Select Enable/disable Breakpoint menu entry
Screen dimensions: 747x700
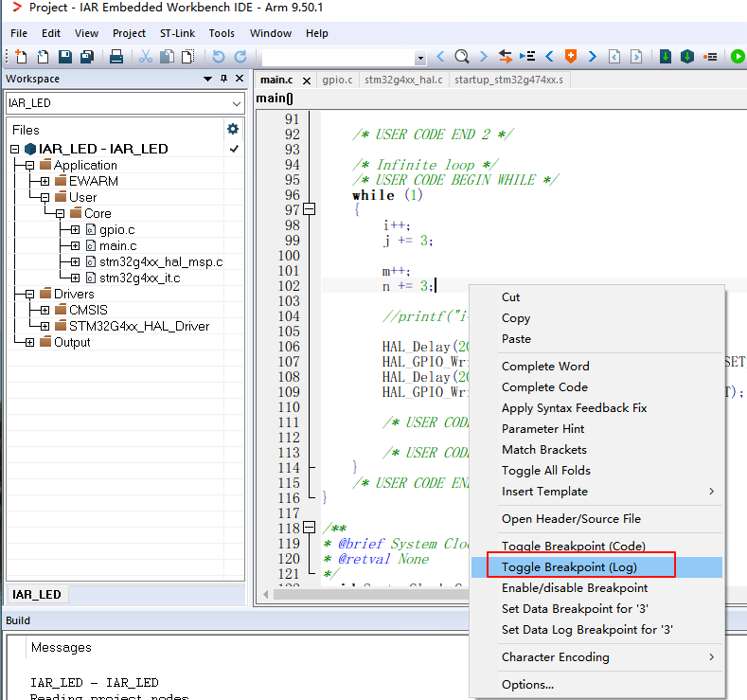596,588
